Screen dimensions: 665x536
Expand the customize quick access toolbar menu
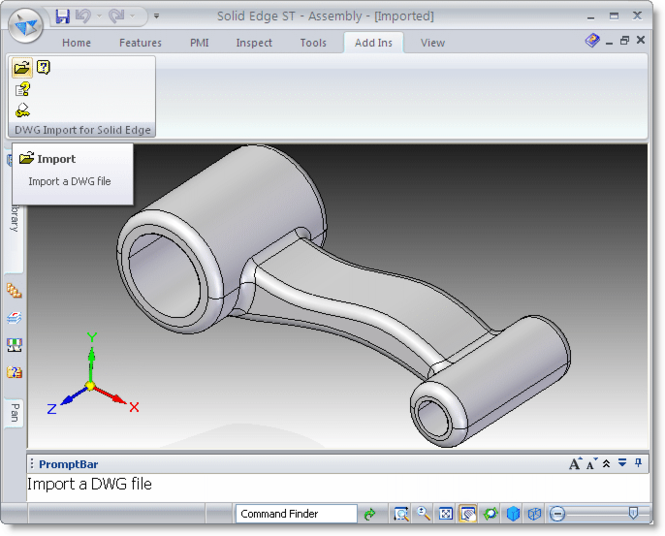point(156,16)
